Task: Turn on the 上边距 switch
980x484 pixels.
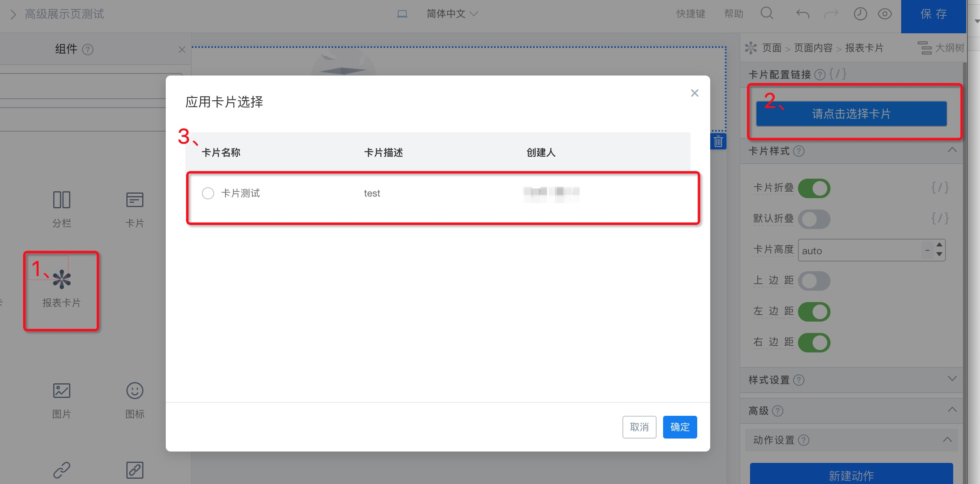Action: click(814, 281)
